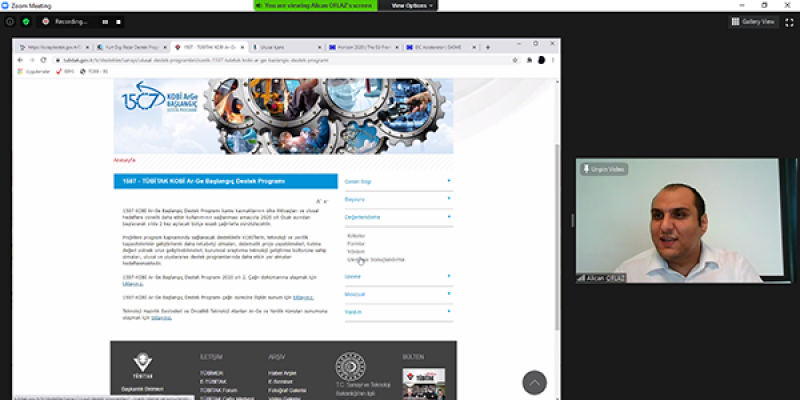This screenshot has width=800, height=400.
Task: Open the Chrome profile avatar
Action: (x=541, y=60)
